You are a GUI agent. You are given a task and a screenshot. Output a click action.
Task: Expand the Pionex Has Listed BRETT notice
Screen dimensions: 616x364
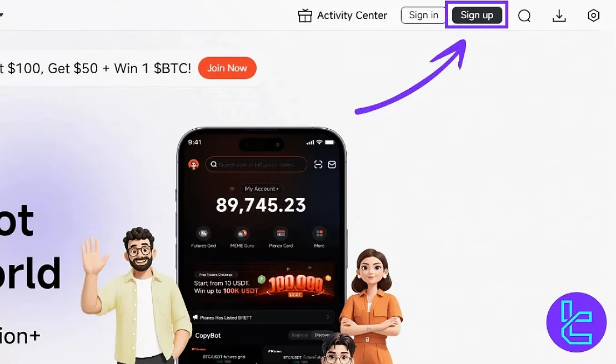[x=262, y=317]
